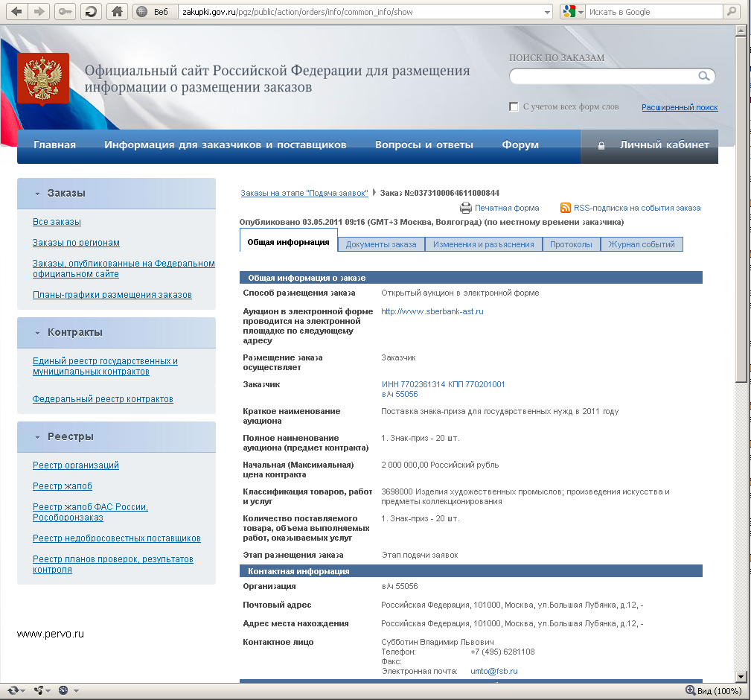
Task: Open the Расширенный поиск link
Action: point(680,107)
